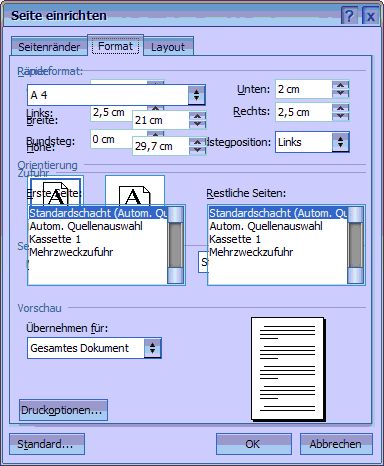Click the Restliche Seiten list scrollbar thumb
This screenshot has height=466, width=384.
[355, 245]
